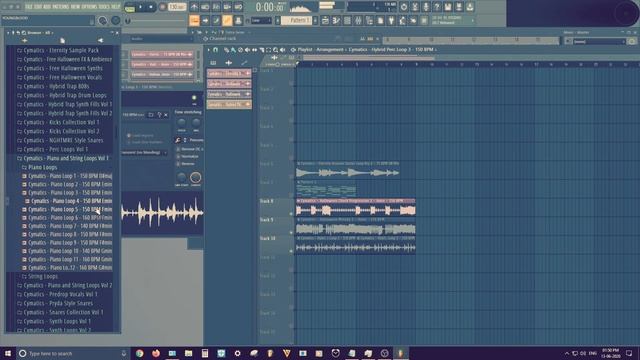Click the first pink pattern in the picker

(229, 73)
